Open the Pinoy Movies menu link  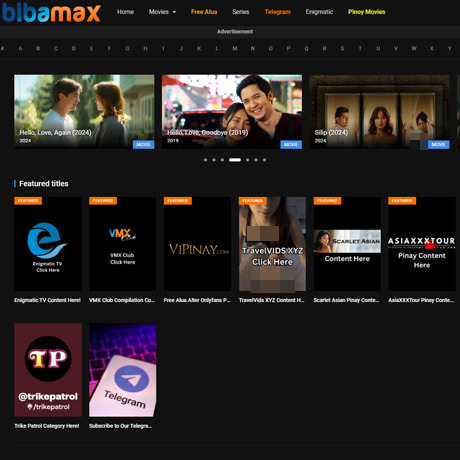366,12
